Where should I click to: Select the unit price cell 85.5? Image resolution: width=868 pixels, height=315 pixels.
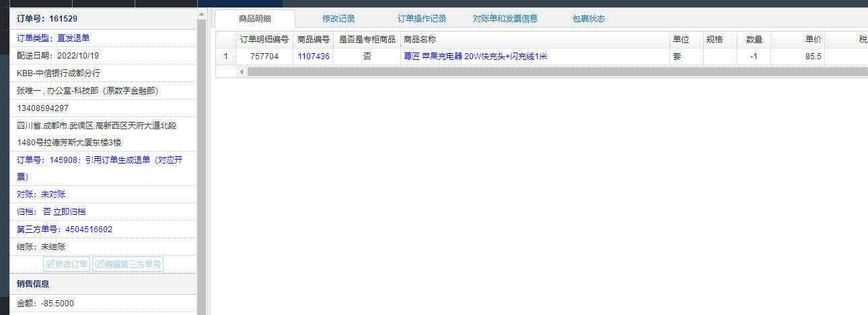[x=797, y=57]
